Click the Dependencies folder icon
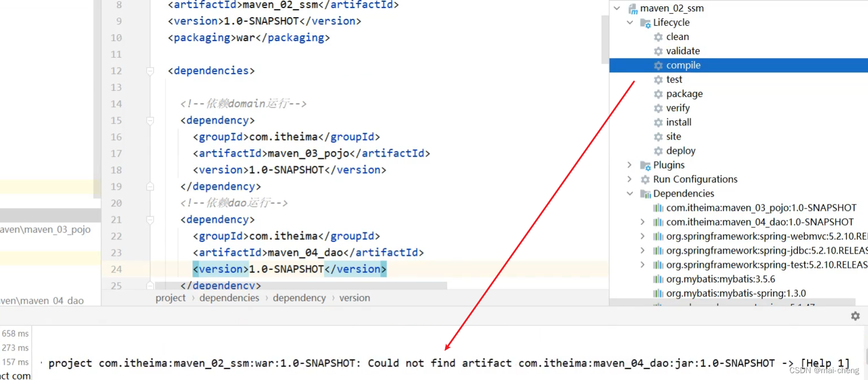 tap(645, 194)
